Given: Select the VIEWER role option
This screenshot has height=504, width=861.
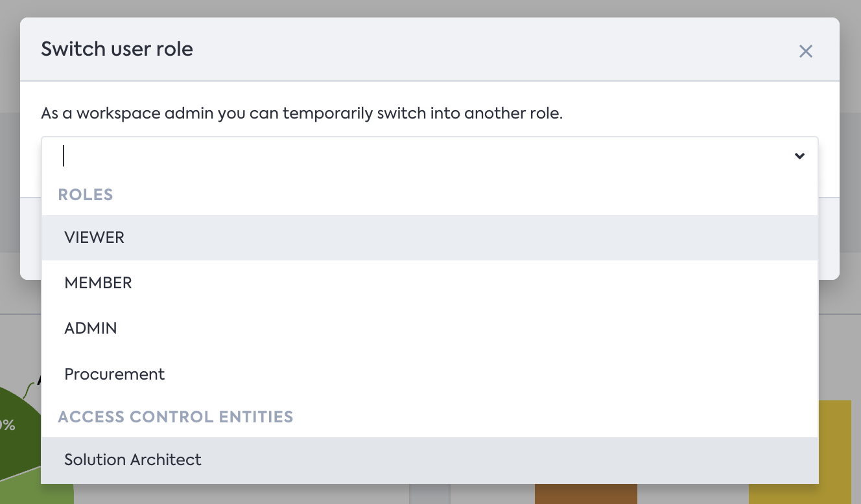Looking at the screenshot, I should [x=95, y=238].
